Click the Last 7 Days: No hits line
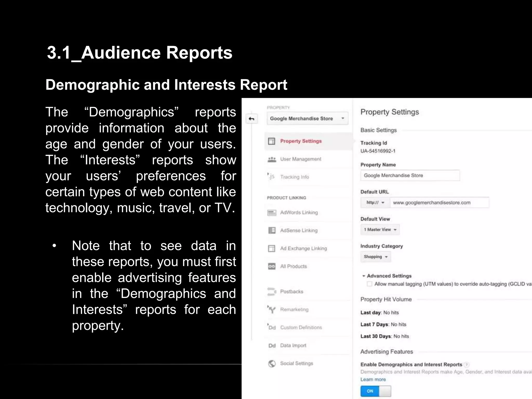The height and width of the screenshot is (399, 532). click(x=383, y=324)
